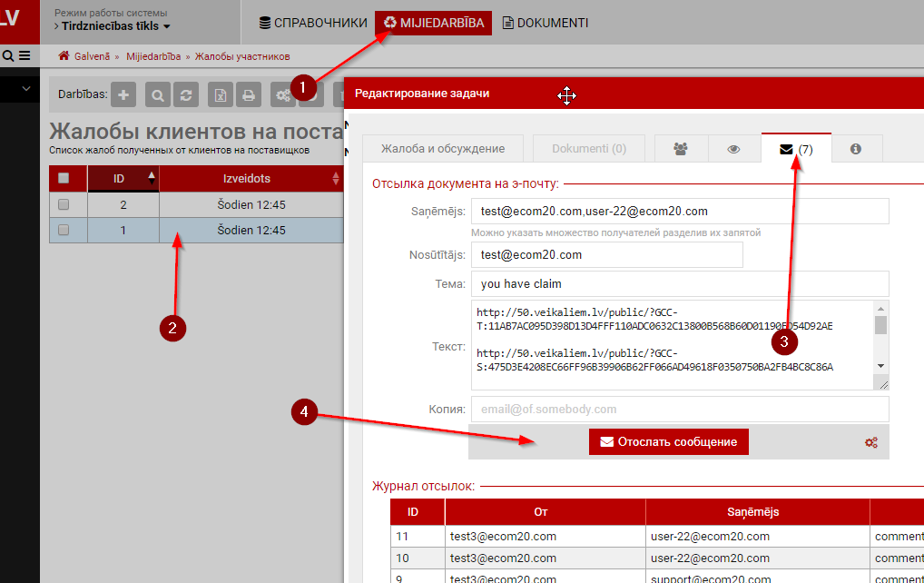Switch to the Жалоба и обсуждение tab
924x583 pixels.
tap(442, 149)
